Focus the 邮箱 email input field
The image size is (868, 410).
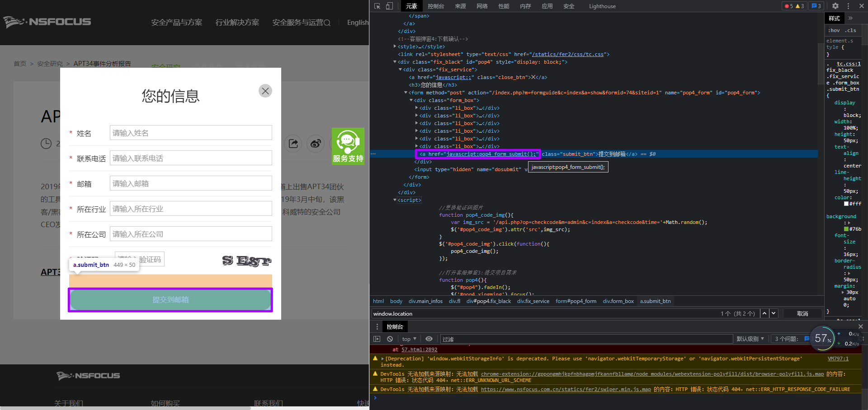[x=191, y=183]
